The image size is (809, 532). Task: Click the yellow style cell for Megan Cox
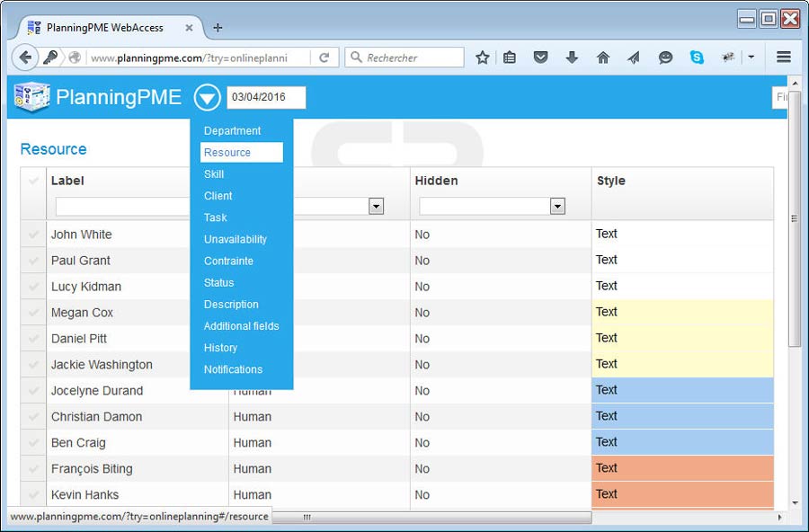pyautogui.click(x=682, y=312)
